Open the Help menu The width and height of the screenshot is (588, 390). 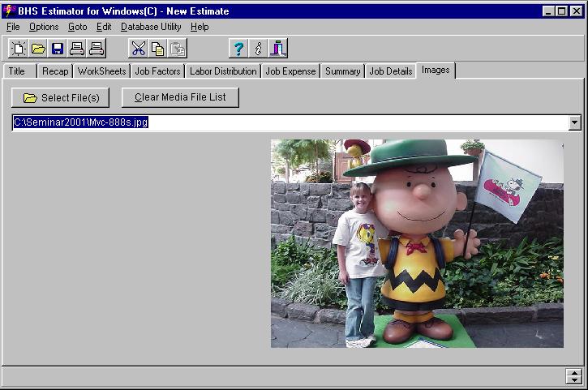(x=200, y=27)
